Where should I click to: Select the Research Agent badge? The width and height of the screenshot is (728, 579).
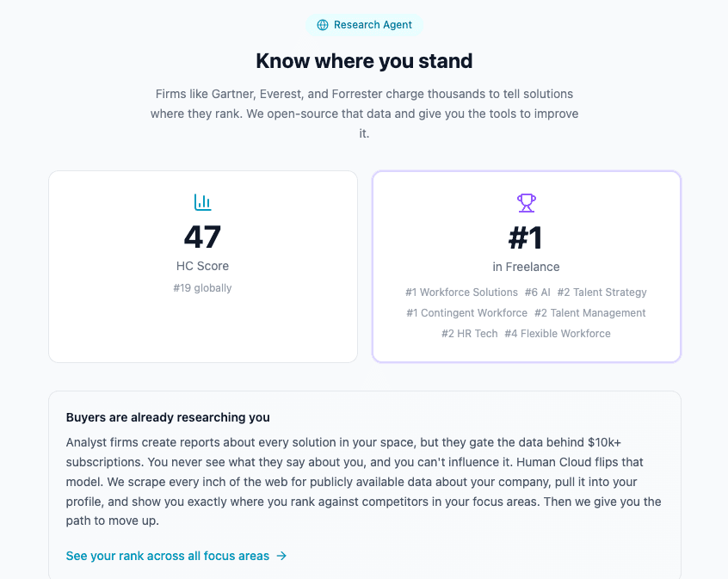[x=365, y=25]
